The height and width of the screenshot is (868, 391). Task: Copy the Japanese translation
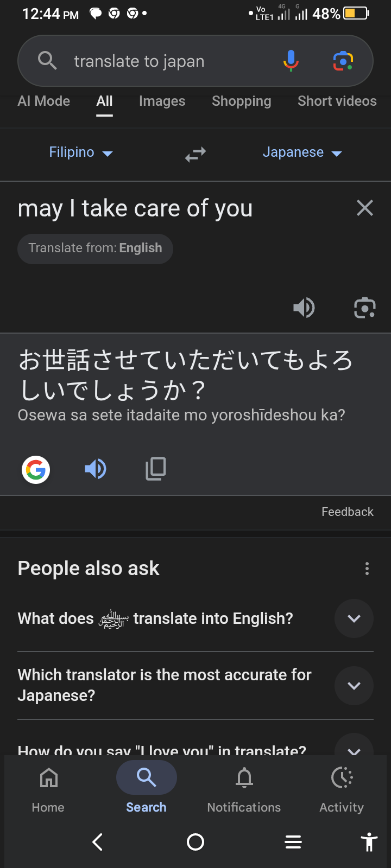coord(156,469)
